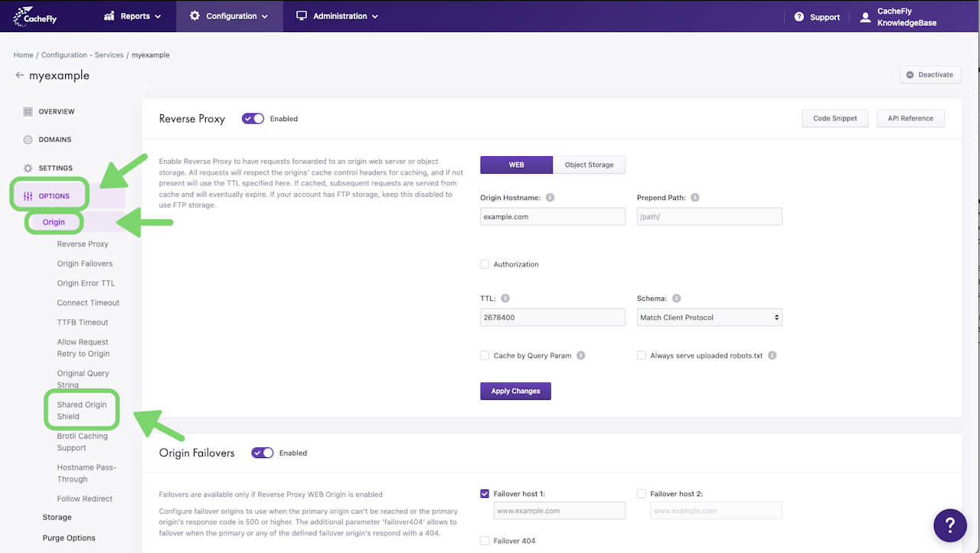Screen dimensions: 980x553
Task: Click the Settings gear icon in sidebar
Action: click(28, 168)
